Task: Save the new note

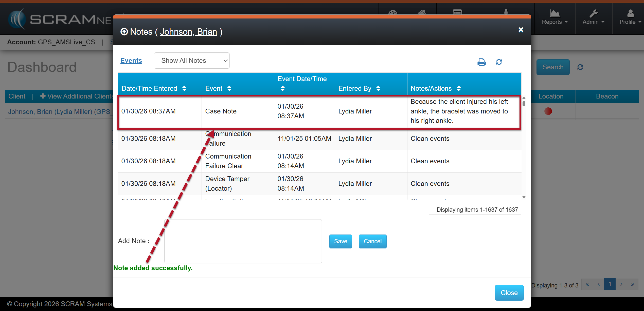Action: point(340,241)
